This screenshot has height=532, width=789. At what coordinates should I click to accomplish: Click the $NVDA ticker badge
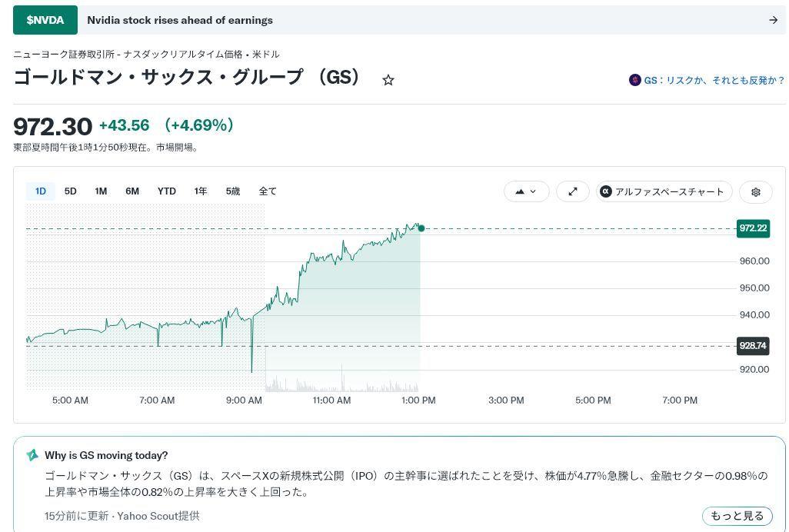(x=45, y=20)
